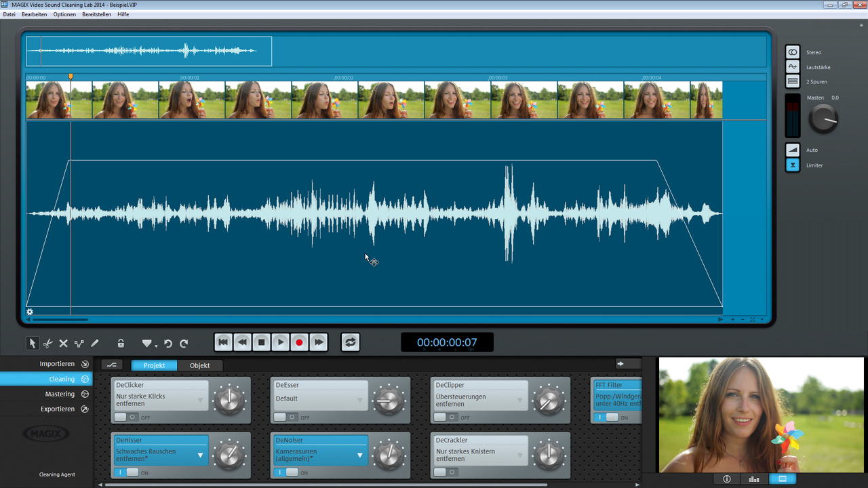This screenshot has width=868, height=488.
Task: Click the Lautstärke volume curve icon
Action: point(793,67)
